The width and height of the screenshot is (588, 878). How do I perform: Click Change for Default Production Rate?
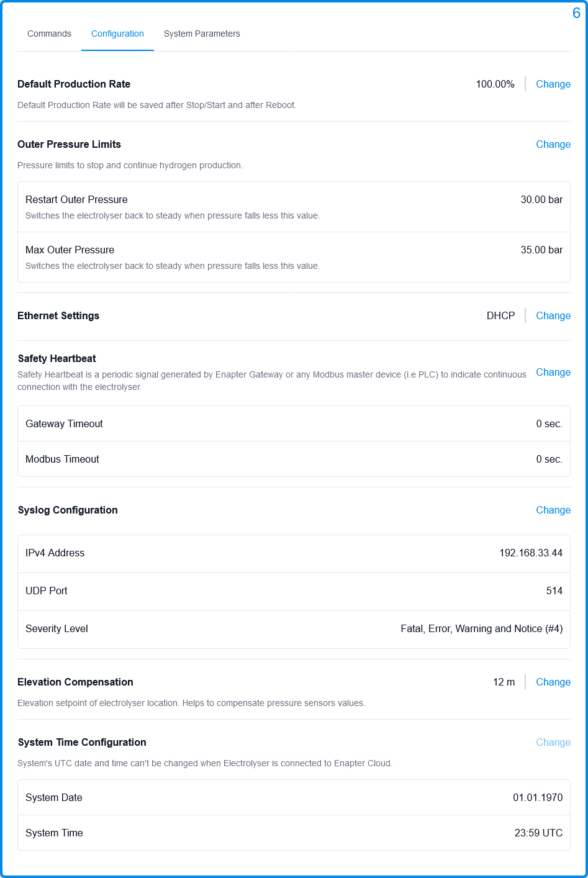pyautogui.click(x=553, y=84)
